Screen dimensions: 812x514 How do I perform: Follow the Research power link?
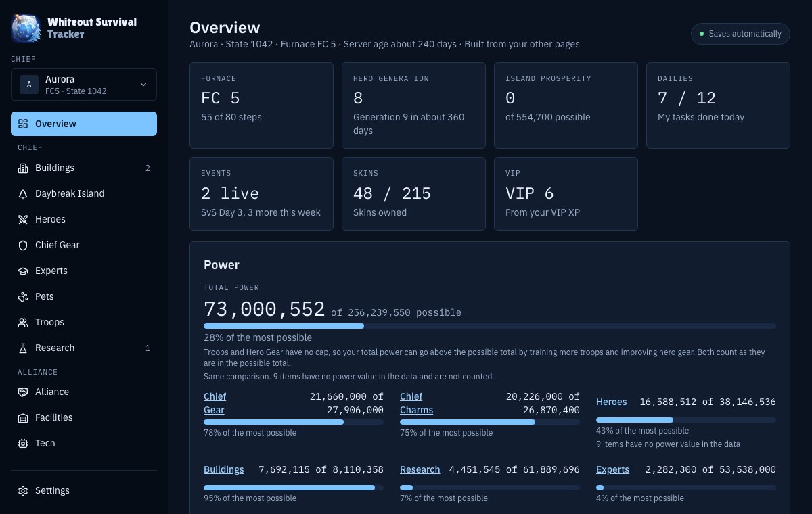(x=420, y=469)
